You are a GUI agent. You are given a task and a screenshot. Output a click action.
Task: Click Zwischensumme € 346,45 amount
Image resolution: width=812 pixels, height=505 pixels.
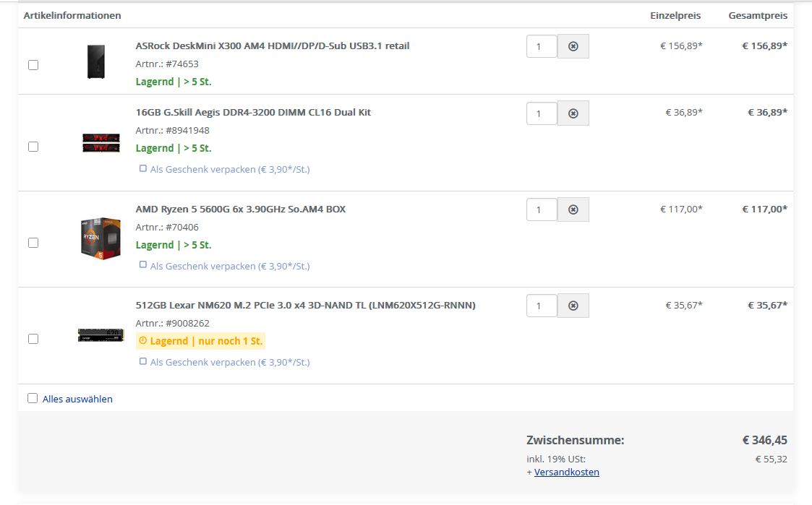point(765,440)
